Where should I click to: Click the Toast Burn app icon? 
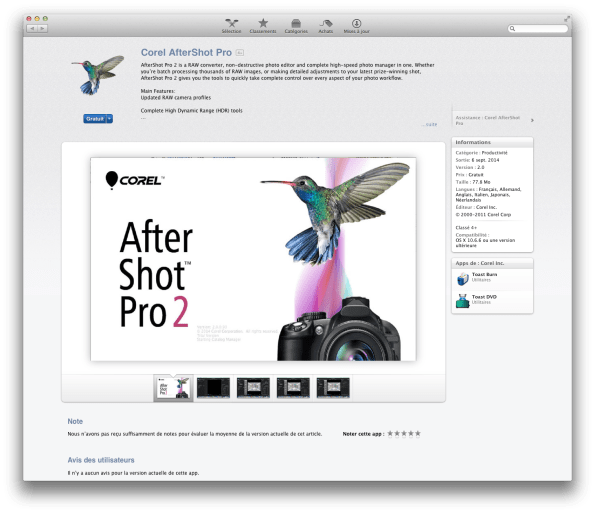click(463, 279)
